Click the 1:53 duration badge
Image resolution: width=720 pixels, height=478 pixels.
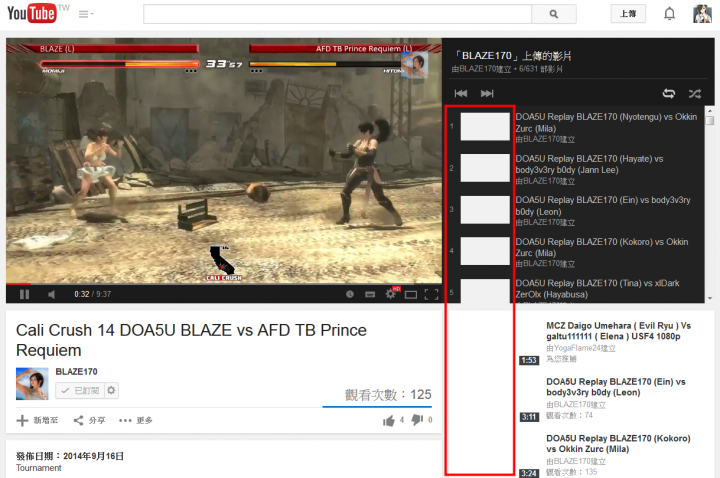coord(529,360)
